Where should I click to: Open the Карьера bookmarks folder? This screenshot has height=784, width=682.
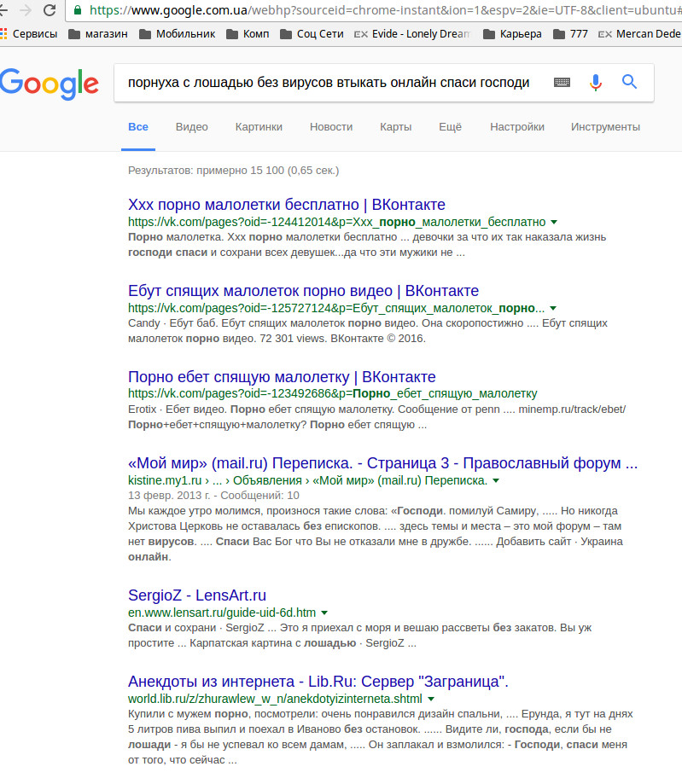click(512, 34)
